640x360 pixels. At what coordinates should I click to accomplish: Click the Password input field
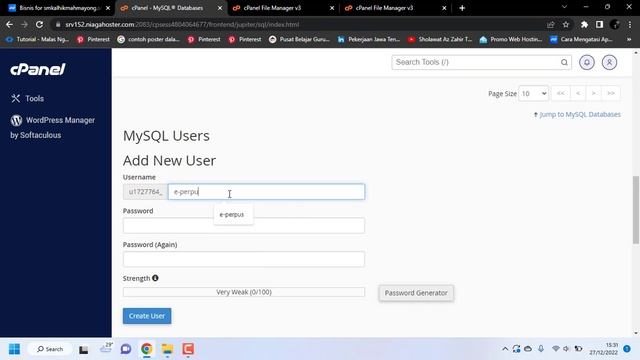coord(244,226)
